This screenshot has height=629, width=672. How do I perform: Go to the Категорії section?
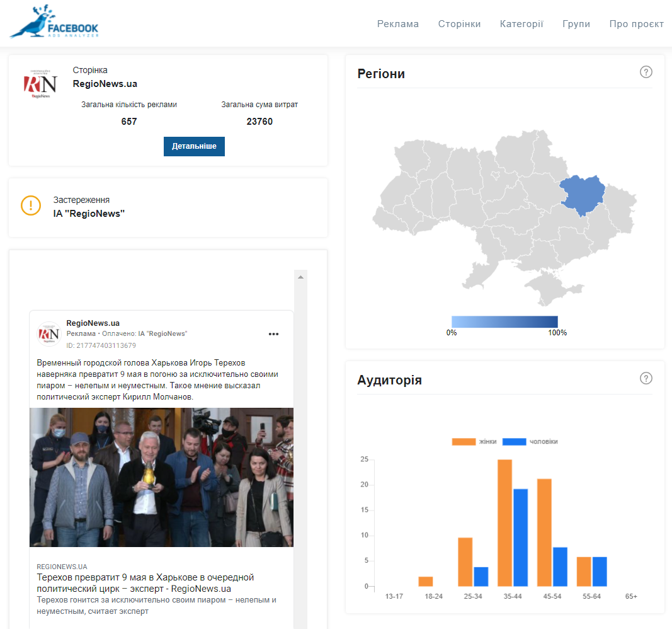pyautogui.click(x=521, y=24)
